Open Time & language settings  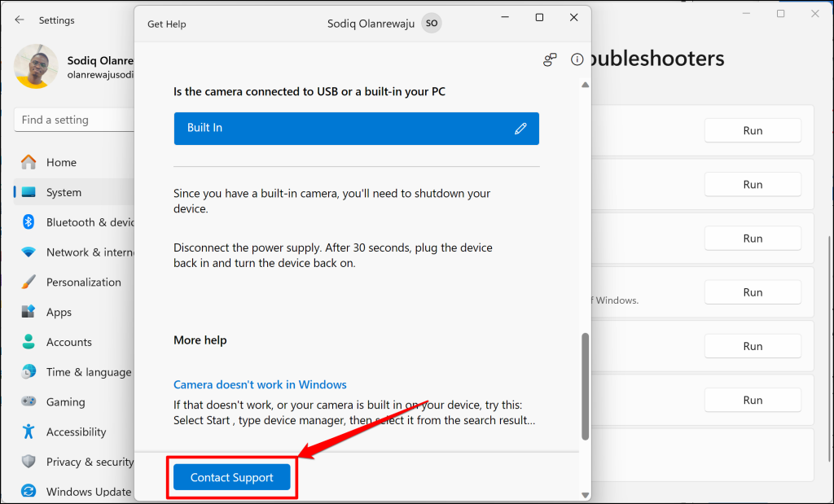pos(74,371)
